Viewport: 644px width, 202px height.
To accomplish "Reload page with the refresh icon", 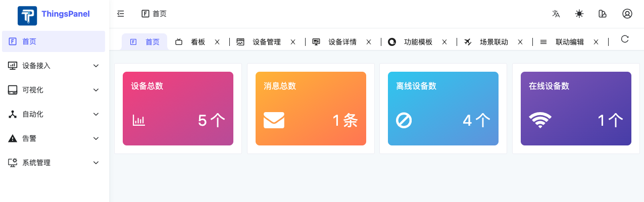I will pyautogui.click(x=625, y=39).
